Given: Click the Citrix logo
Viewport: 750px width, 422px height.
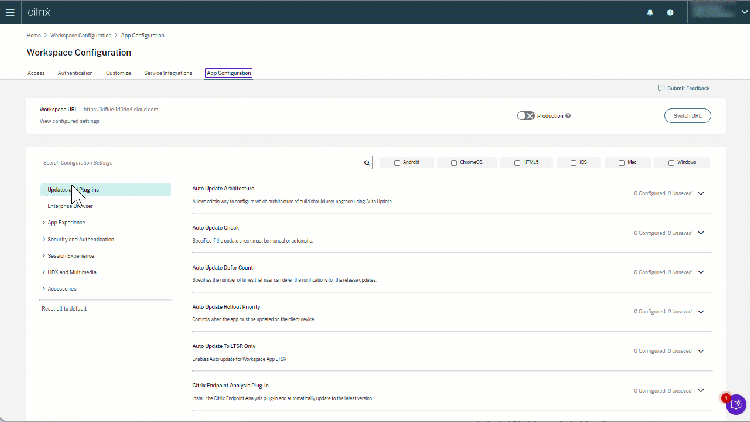Looking at the screenshot, I should click(39, 12).
